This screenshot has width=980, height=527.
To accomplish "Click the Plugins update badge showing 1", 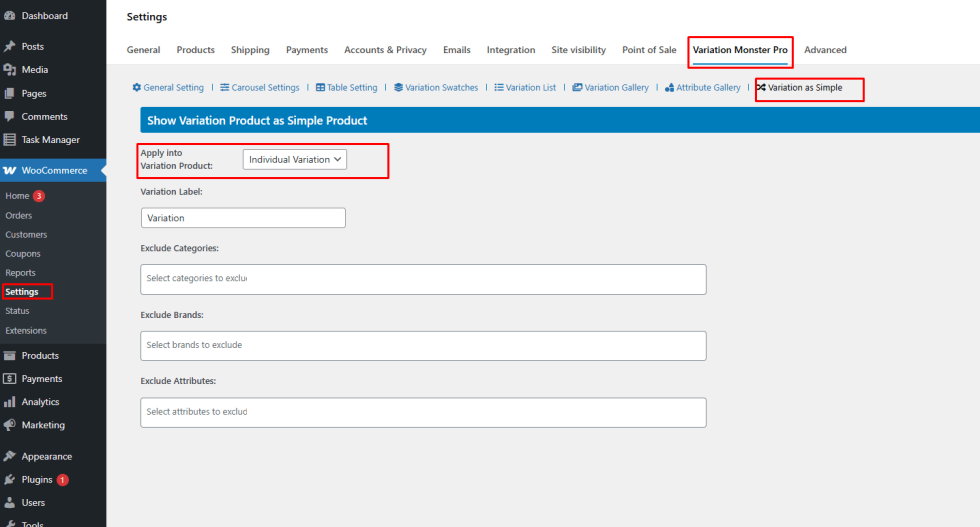I will point(62,479).
